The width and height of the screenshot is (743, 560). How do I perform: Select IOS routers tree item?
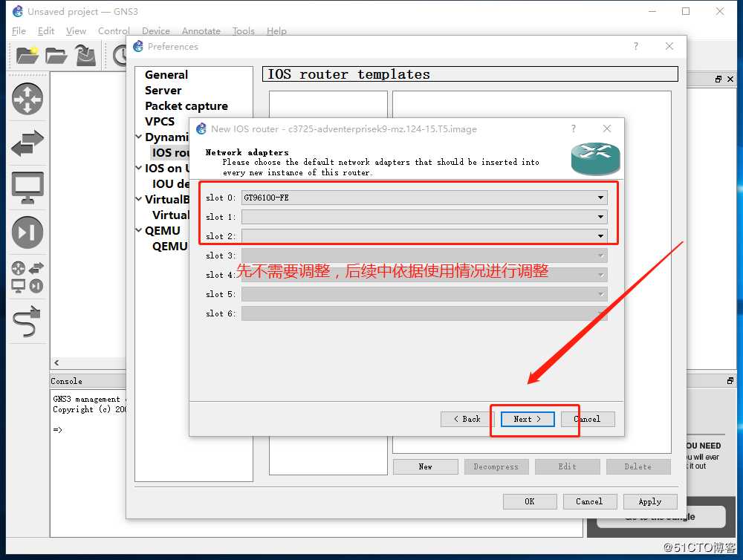click(171, 152)
